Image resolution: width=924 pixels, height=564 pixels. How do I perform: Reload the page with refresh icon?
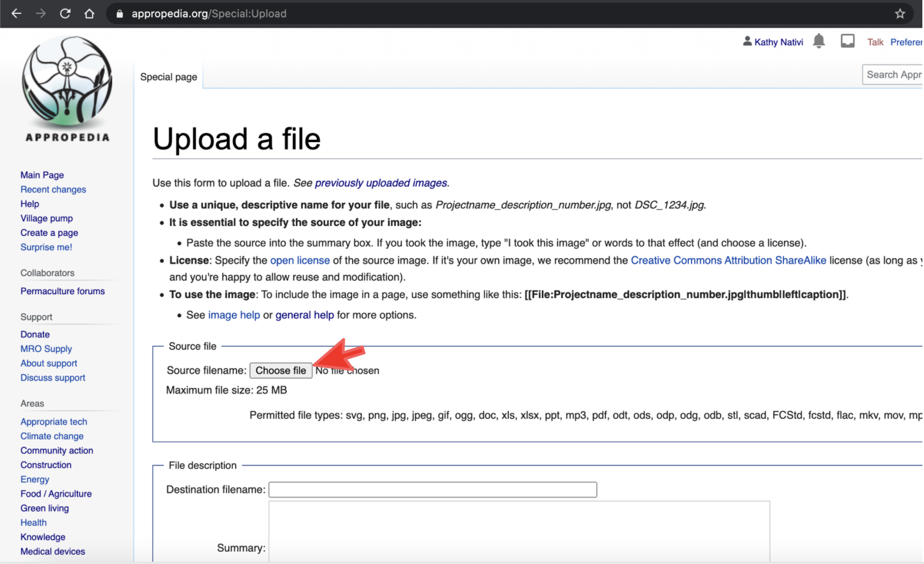point(65,13)
